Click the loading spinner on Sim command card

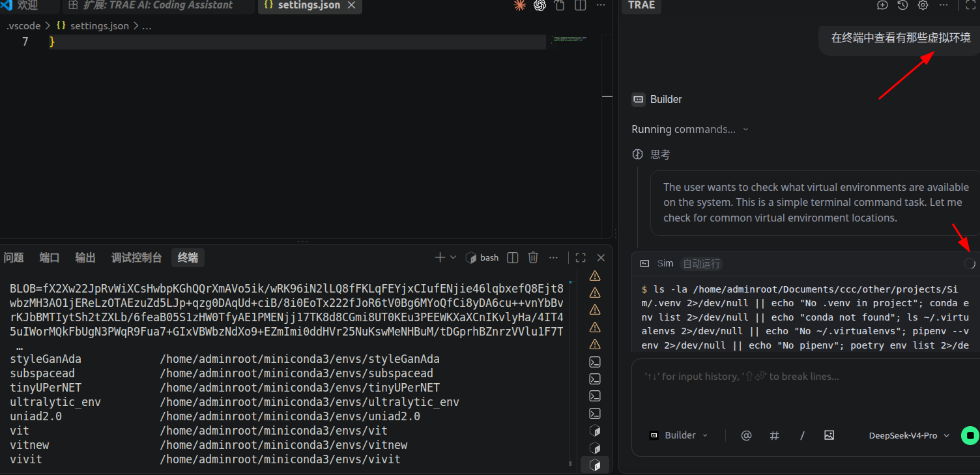(970, 263)
